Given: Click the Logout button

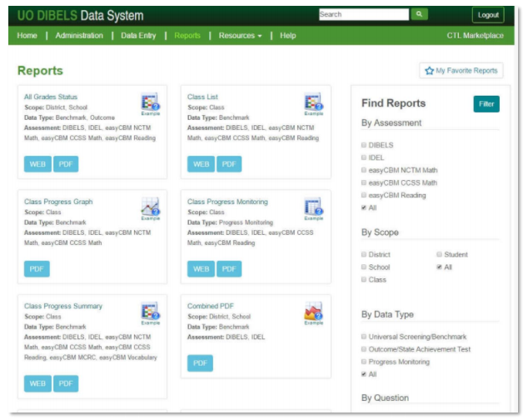Looking at the screenshot, I should 488,15.
